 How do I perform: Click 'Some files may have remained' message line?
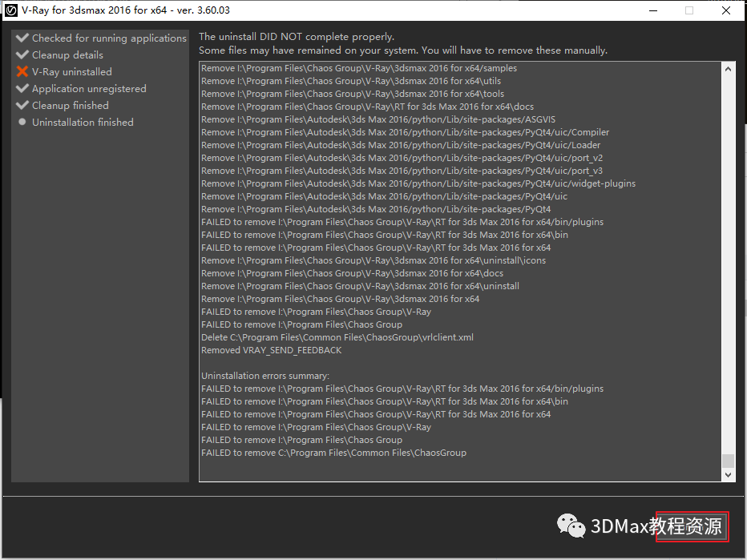[x=403, y=50]
